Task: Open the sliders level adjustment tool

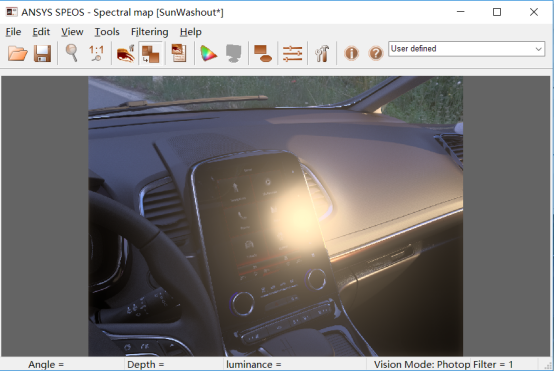Action: [293, 53]
